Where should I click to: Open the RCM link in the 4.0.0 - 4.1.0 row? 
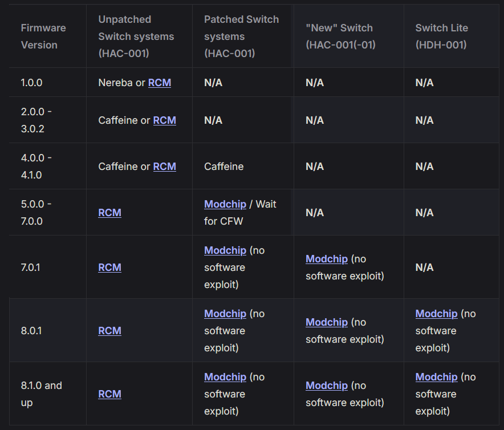click(x=165, y=167)
